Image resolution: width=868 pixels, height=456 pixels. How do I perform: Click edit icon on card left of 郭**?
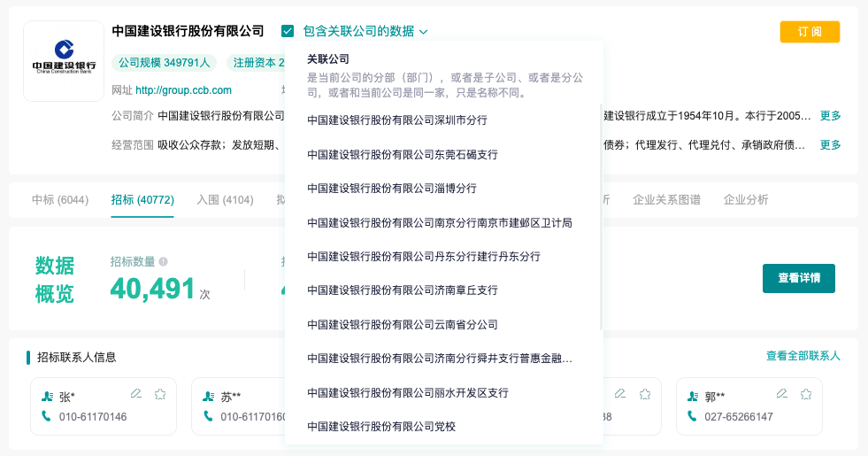coord(620,393)
